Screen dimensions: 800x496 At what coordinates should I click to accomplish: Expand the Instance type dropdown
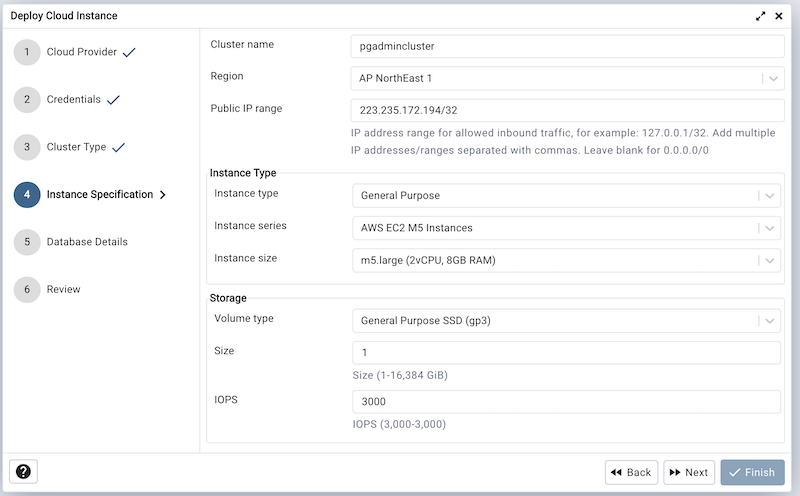point(769,196)
